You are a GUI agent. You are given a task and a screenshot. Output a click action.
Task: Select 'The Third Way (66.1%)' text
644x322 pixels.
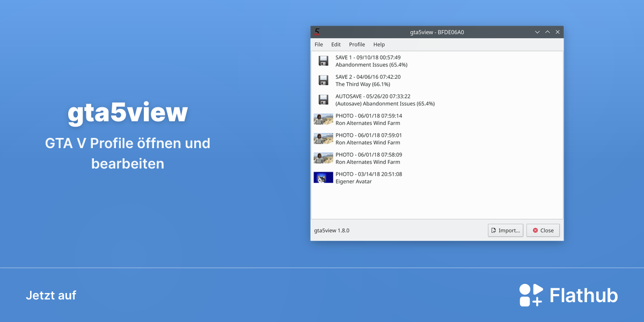[x=363, y=84]
